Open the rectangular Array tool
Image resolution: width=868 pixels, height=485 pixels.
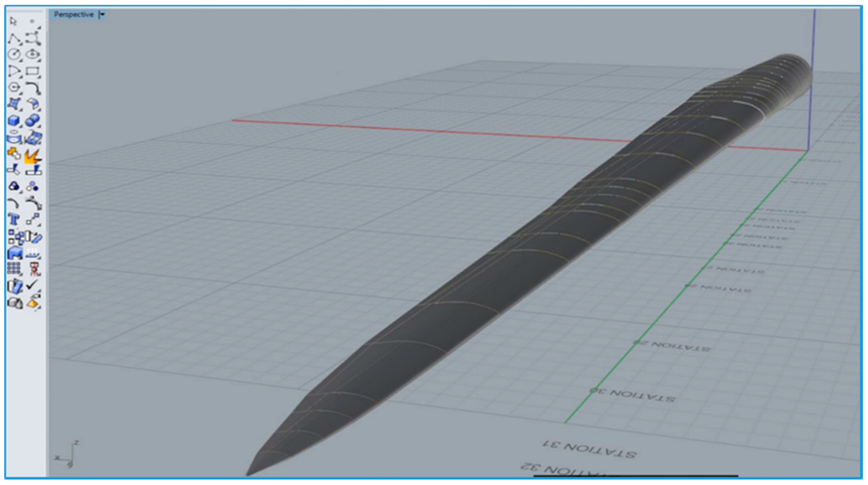pos(14,268)
